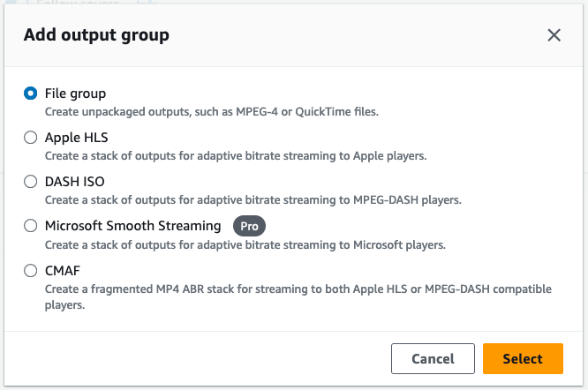Click the Apple players streaming description
The width and height of the screenshot is (588, 390).
tap(236, 156)
